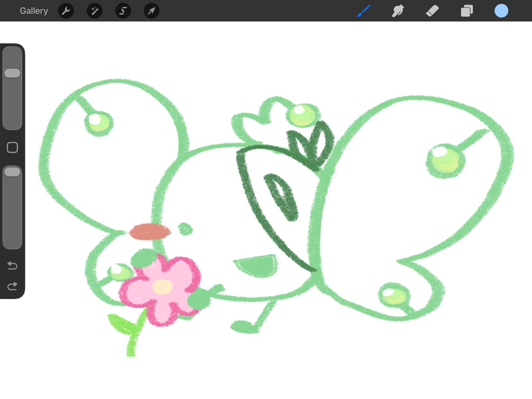The image size is (532, 399).
Task: Open the Actions wrench menu
Action: [x=66, y=11]
